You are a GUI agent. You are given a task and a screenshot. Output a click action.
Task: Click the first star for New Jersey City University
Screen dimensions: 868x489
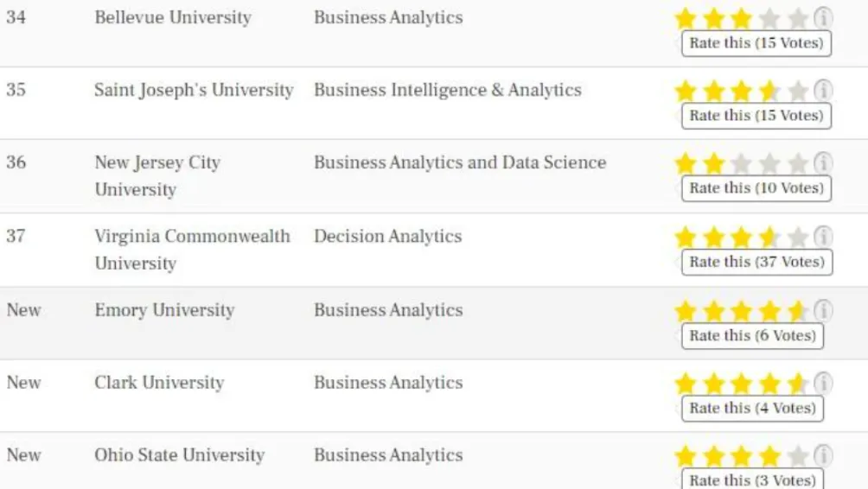(686, 163)
